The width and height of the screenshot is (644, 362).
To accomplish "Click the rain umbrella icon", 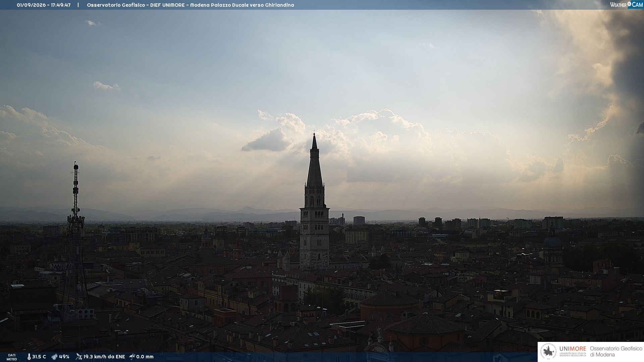I will tap(132, 357).
